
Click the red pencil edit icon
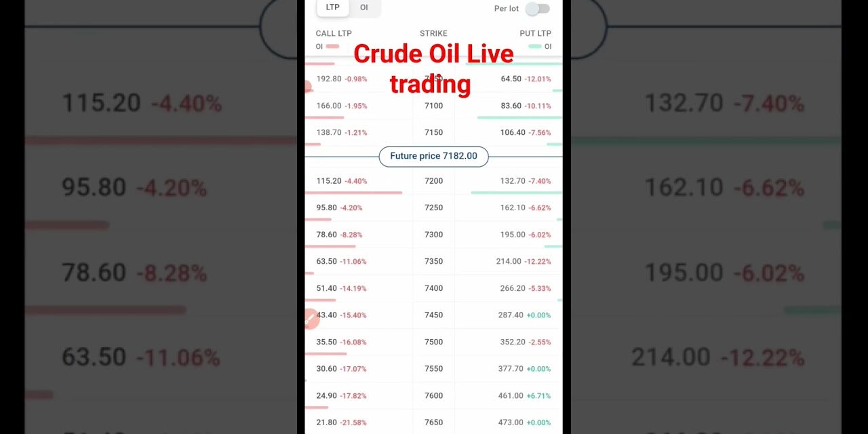[x=311, y=318]
